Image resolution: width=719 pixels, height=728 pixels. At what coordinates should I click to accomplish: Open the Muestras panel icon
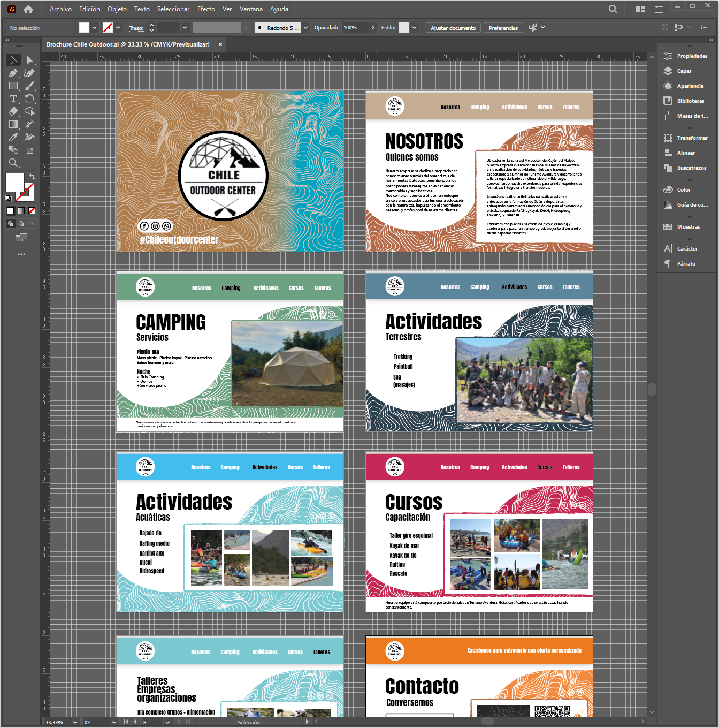coord(668,226)
